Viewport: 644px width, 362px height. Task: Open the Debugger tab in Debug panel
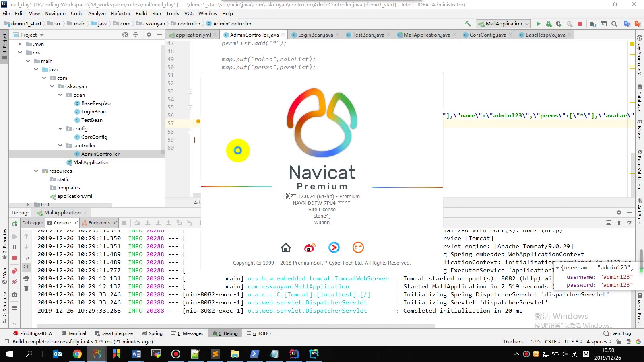pyautogui.click(x=33, y=223)
